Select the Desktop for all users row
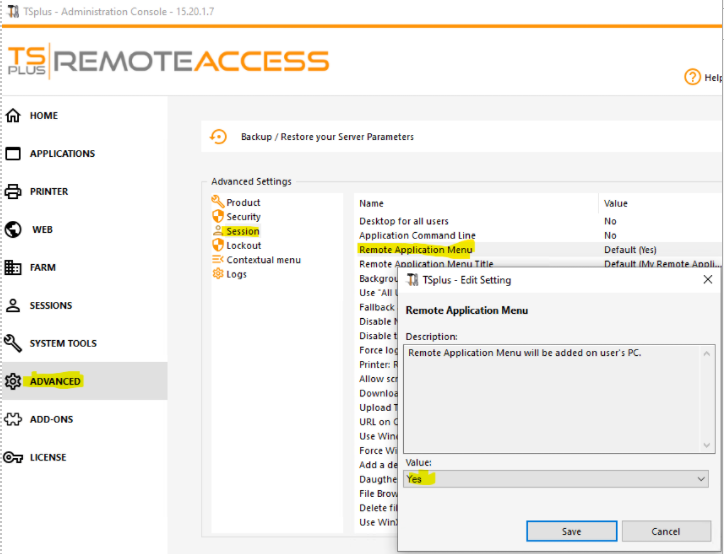The image size is (724, 554). click(404, 221)
